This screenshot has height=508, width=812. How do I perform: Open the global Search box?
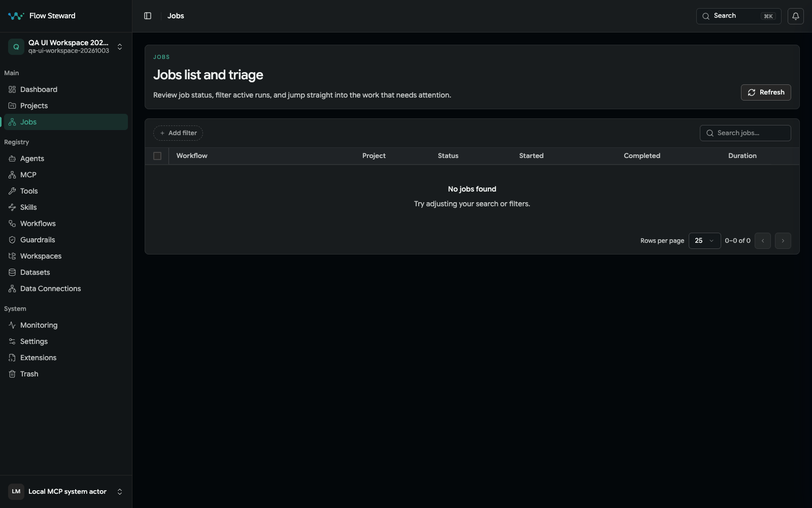click(x=738, y=16)
